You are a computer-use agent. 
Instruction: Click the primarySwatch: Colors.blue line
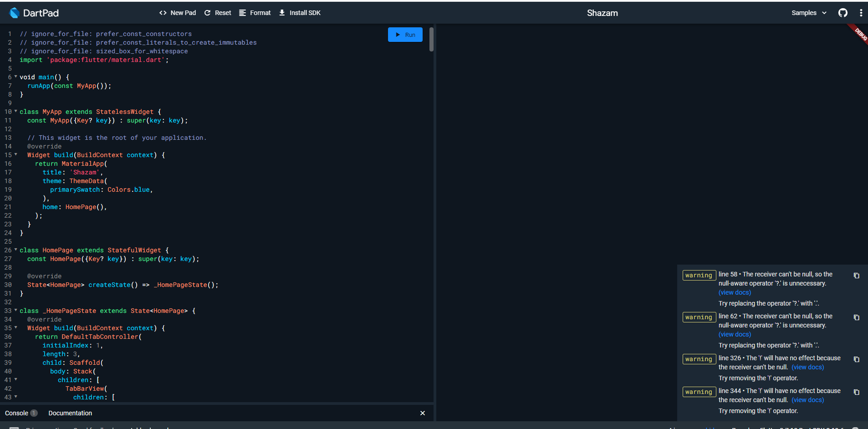pyautogui.click(x=102, y=189)
